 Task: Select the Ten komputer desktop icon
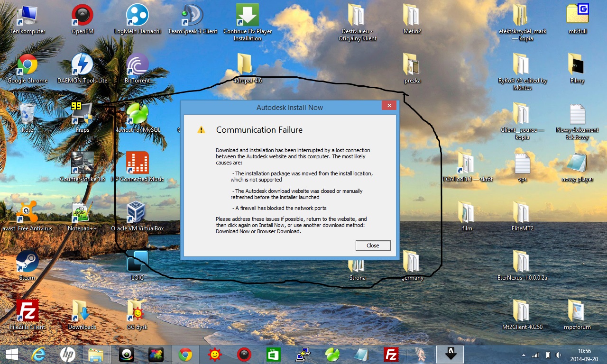coord(28,20)
